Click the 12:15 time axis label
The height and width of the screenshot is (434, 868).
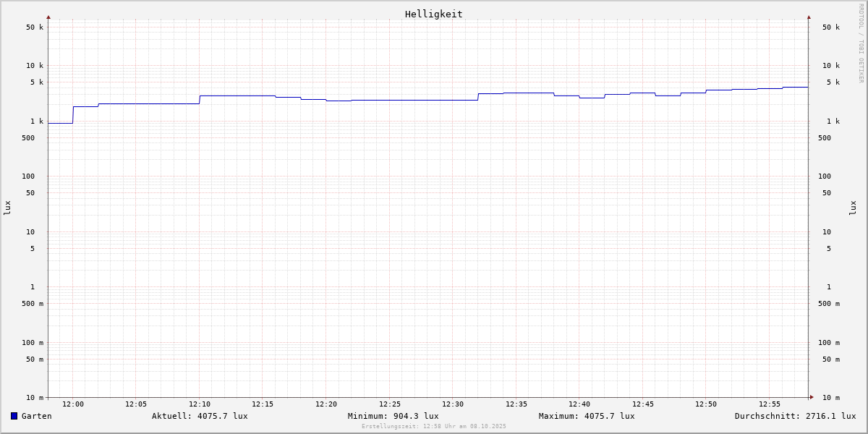pos(263,404)
